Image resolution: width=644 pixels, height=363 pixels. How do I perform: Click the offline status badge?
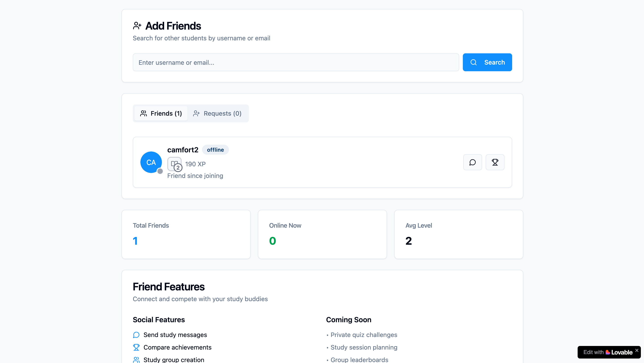[x=215, y=150]
